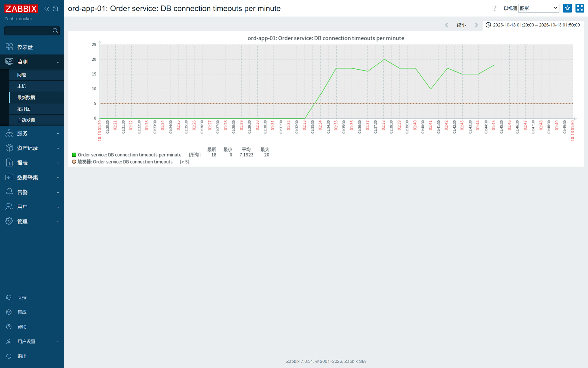This screenshot has width=588, height=368.
Task: Click trigger legend '触发器: Order service: DB connection timeouts'
Action: click(125, 162)
